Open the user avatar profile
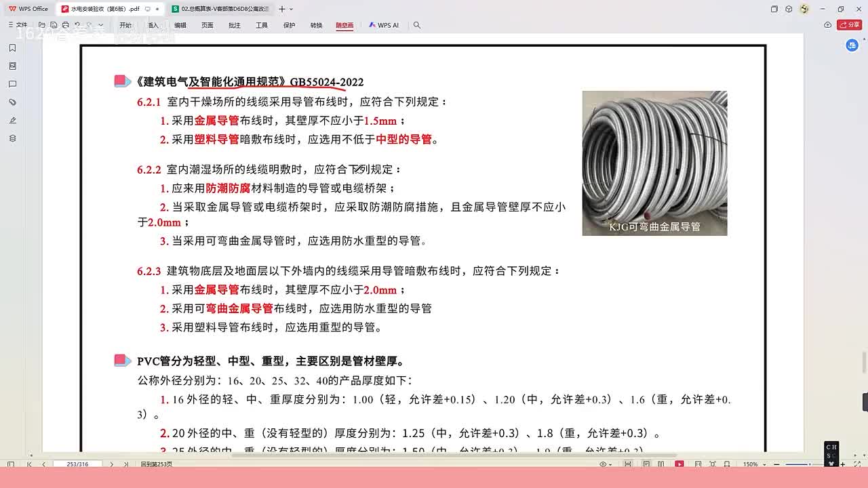 (804, 9)
